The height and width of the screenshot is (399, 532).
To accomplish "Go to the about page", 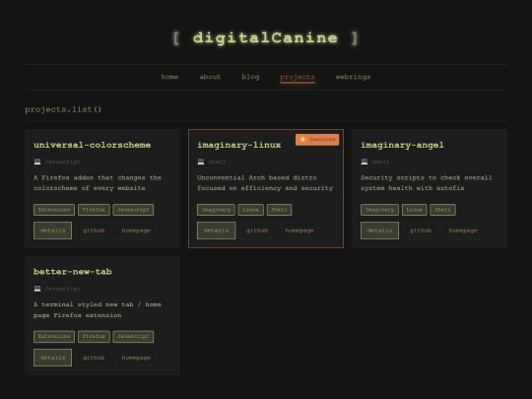I will (210, 77).
